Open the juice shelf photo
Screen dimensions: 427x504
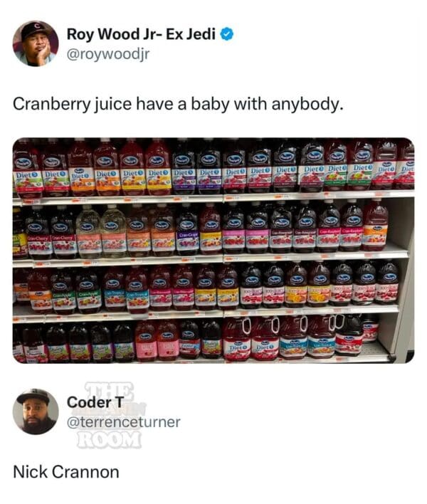click(213, 251)
